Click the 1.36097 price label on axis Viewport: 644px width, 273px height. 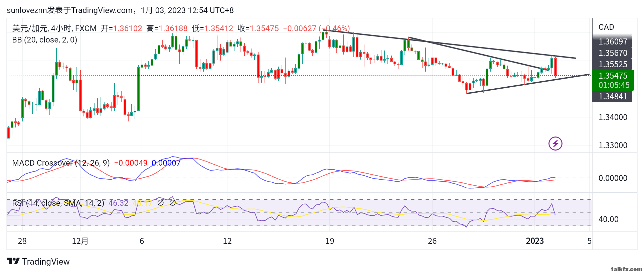pos(613,42)
